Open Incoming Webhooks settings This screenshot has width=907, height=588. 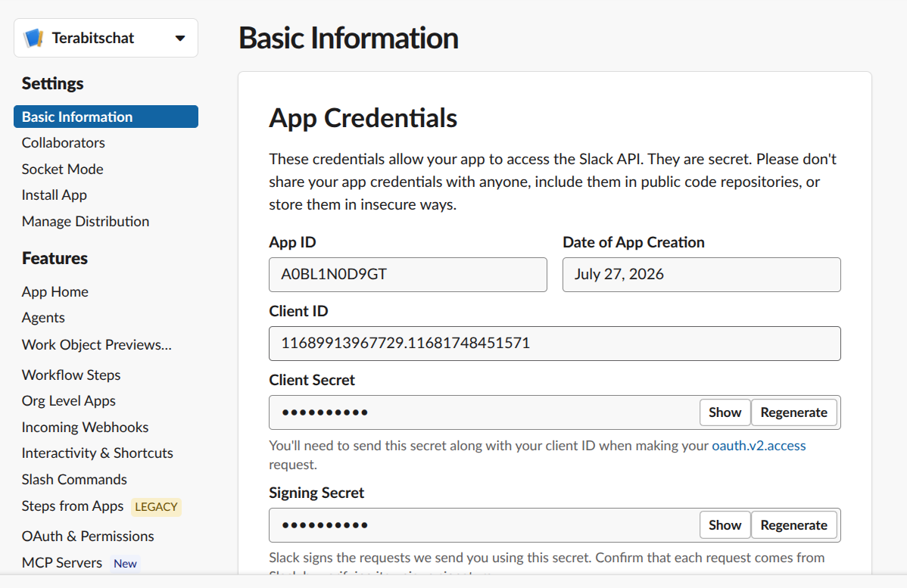85,428
